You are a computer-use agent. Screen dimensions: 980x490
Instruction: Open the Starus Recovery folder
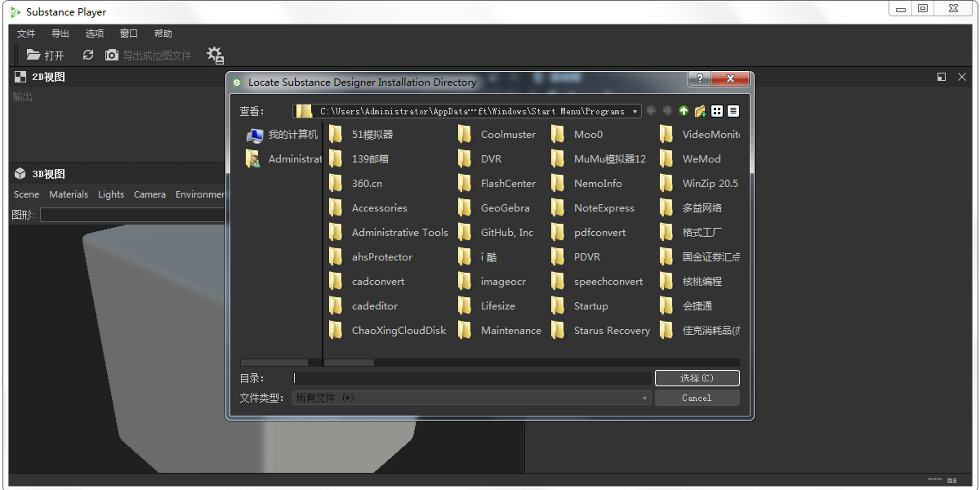601,331
